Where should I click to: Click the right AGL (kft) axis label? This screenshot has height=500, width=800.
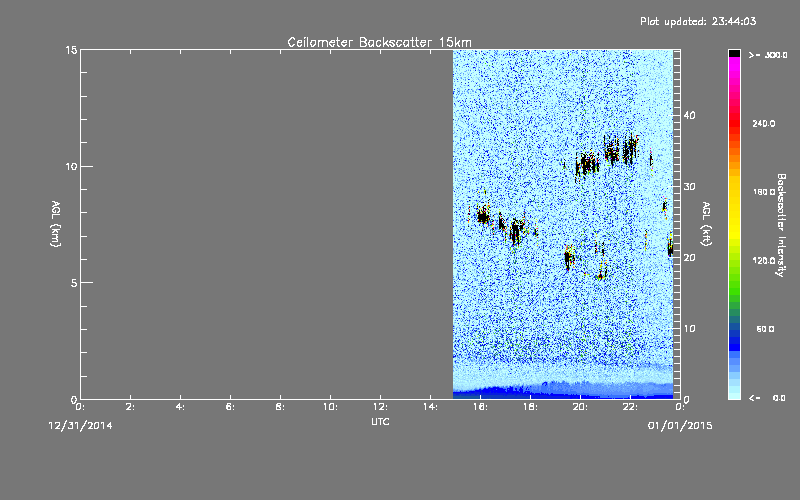pyautogui.click(x=706, y=224)
